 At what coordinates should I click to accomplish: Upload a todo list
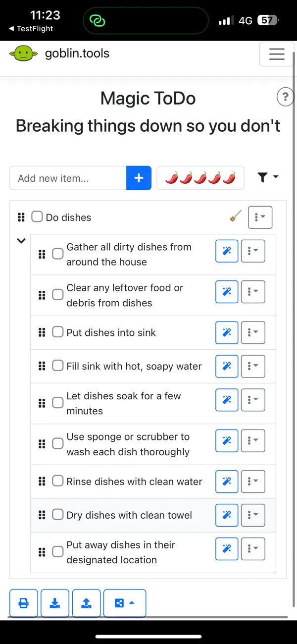point(86,603)
